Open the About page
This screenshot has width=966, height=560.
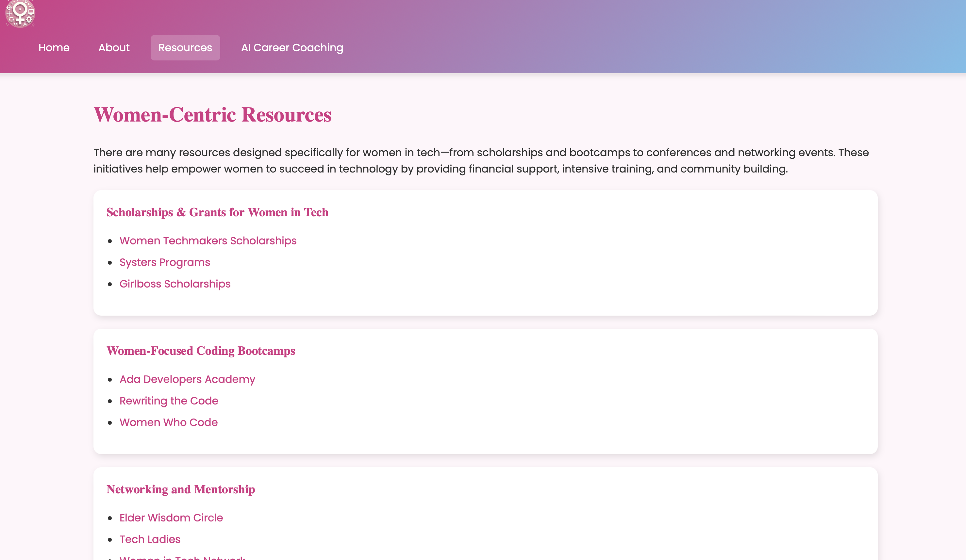[114, 47]
